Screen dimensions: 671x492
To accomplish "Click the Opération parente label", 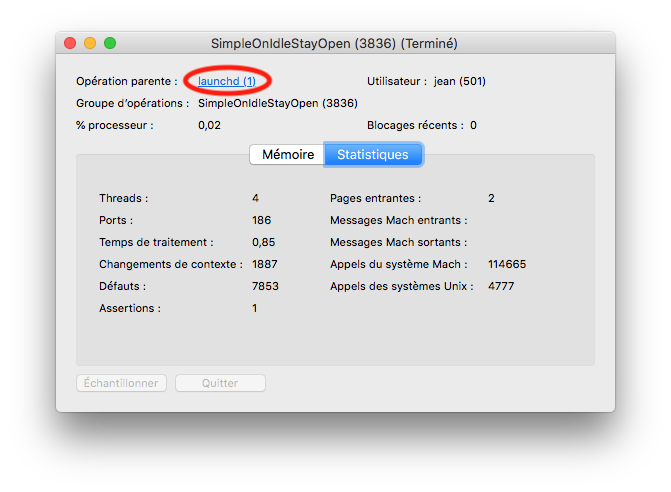I will (127, 81).
